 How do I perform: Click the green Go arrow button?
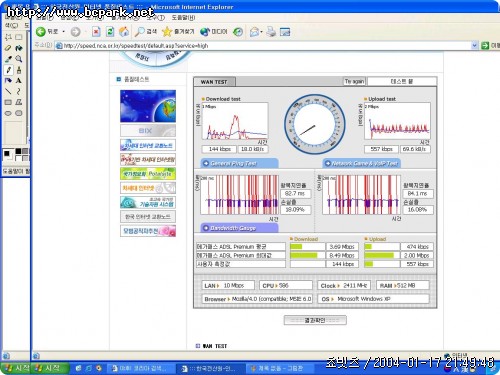click(x=485, y=46)
